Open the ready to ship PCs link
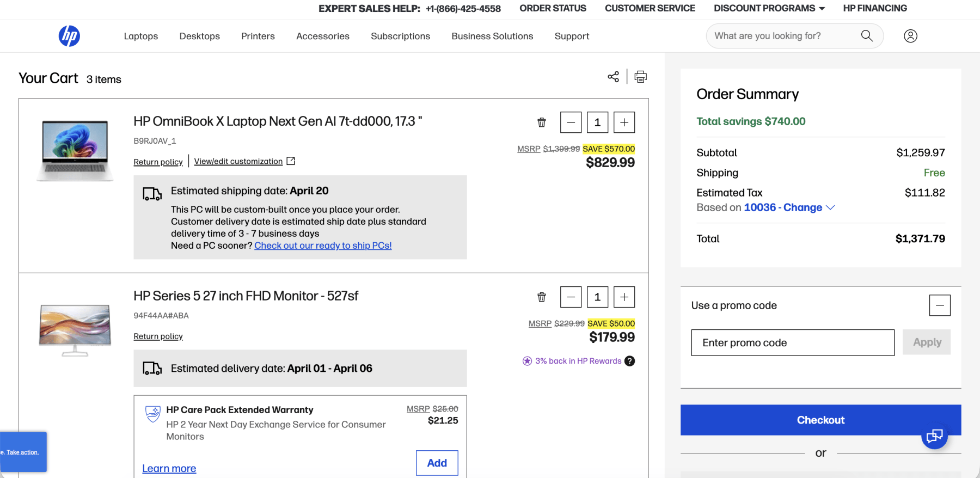Image resolution: width=980 pixels, height=478 pixels. [323, 246]
